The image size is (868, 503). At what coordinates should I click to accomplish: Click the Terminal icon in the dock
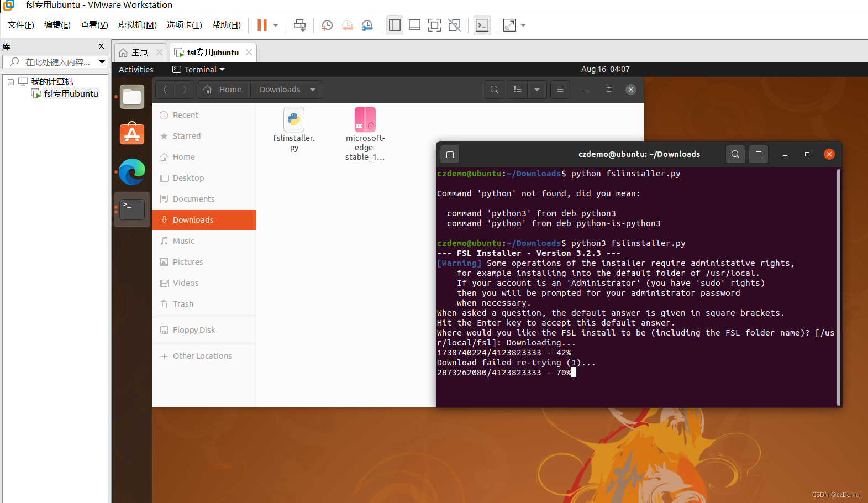point(132,209)
